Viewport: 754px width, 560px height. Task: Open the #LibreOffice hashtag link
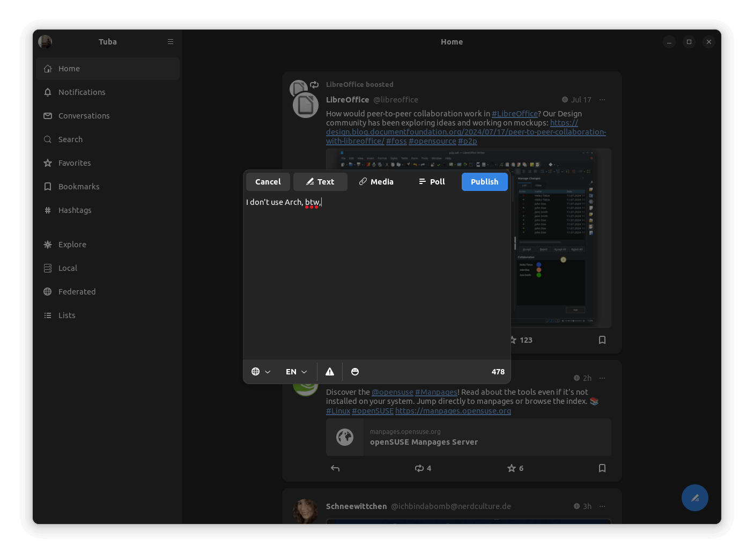(x=515, y=113)
